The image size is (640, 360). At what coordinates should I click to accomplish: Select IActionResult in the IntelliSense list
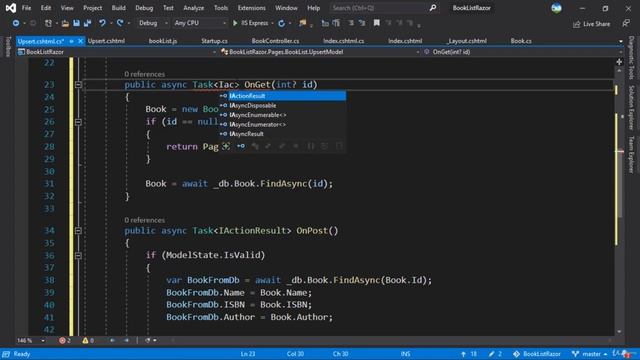click(x=282, y=96)
